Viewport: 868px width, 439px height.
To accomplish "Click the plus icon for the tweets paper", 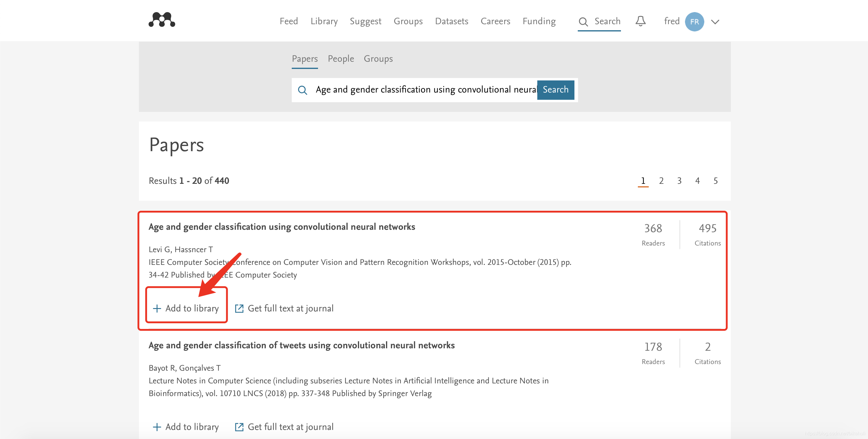I will [x=157, y=427].
